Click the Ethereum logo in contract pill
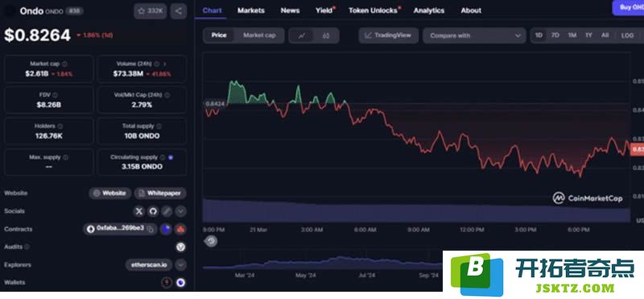This screenshot has width=644, height=299. click(x=90, y=229)
